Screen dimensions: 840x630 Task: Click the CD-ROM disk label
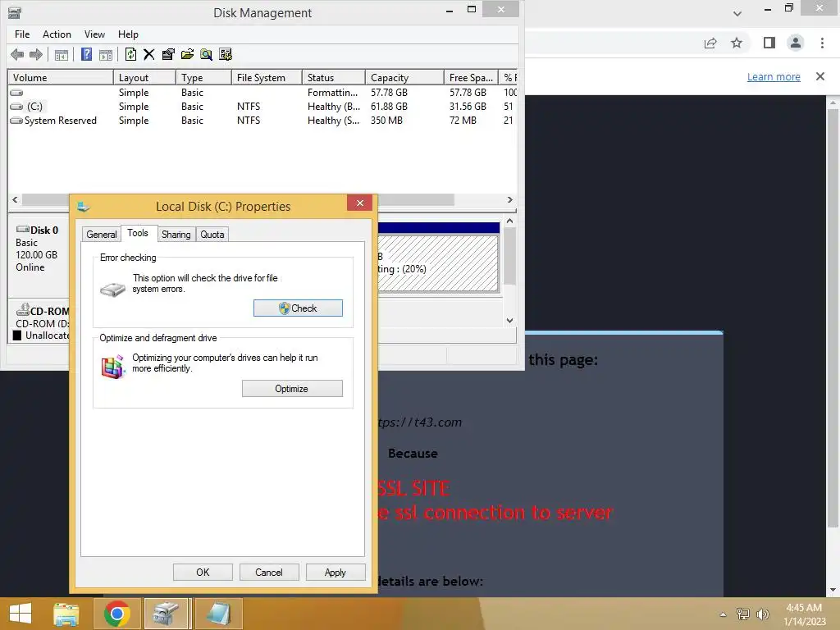49,311
